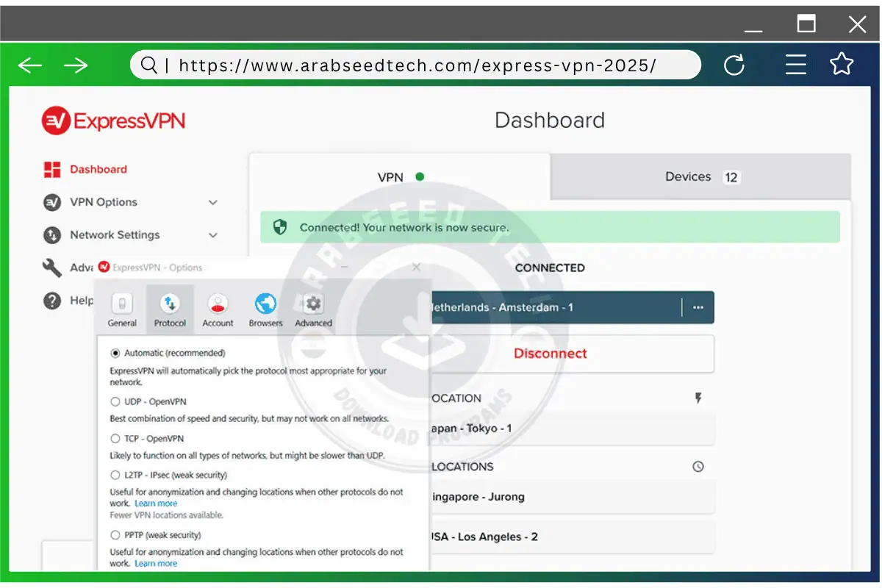882x588 pixels.
Task: Click the ExpressVPN logo
Action: coord(112,120)
